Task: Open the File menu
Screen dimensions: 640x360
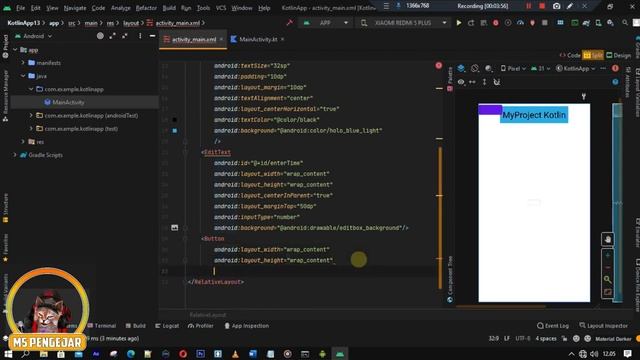Action: [x=20, y=8]
